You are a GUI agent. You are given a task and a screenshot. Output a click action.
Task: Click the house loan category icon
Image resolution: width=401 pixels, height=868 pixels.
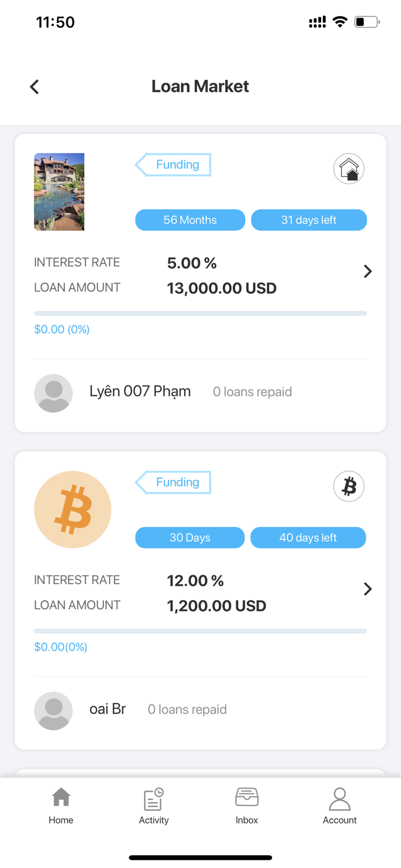point(348,168)
